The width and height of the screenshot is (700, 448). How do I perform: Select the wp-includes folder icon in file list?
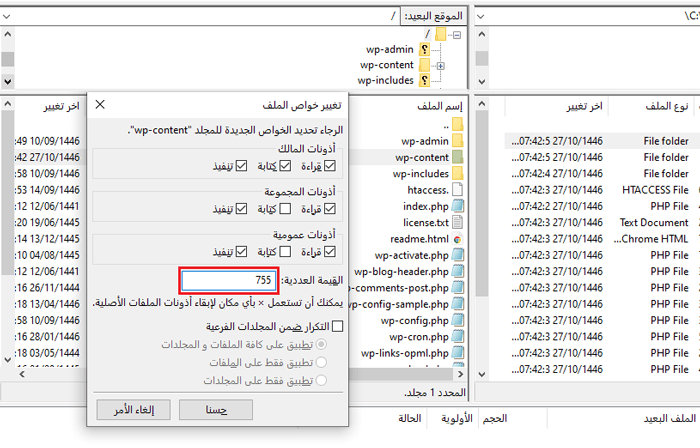tap(458, 174)
